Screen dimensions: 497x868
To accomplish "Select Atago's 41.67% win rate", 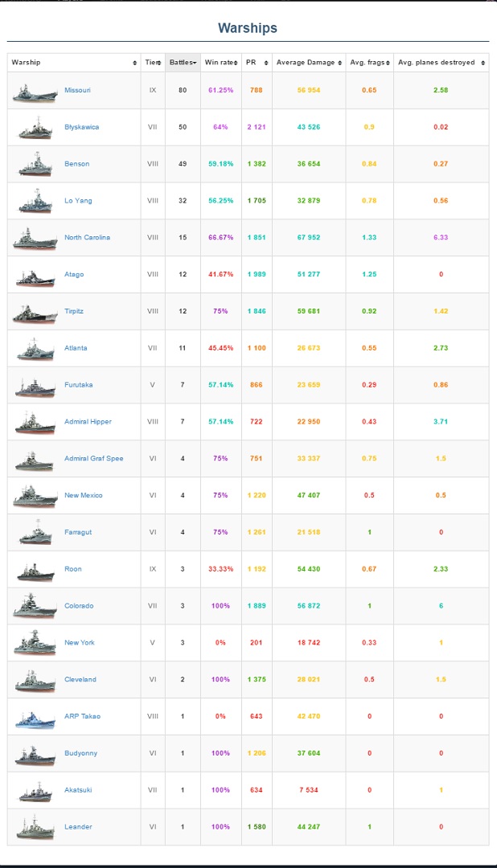I will click(x=220, y=275).
